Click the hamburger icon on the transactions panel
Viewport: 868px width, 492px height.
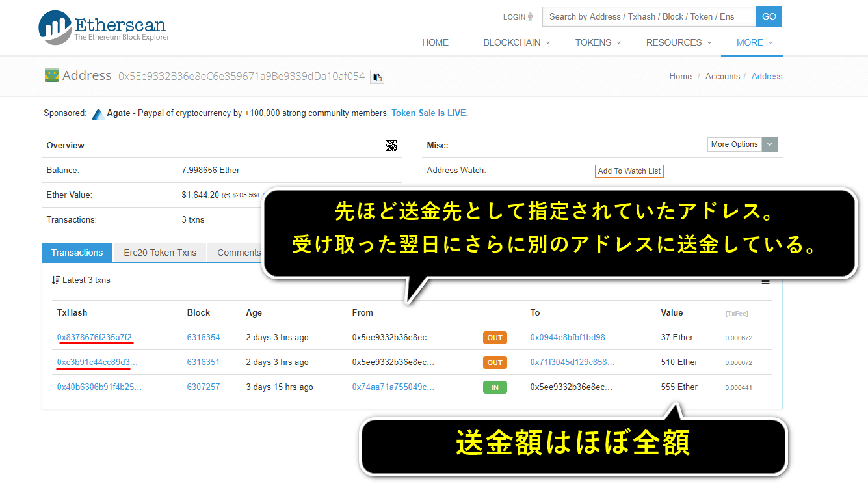click(765, 282)
